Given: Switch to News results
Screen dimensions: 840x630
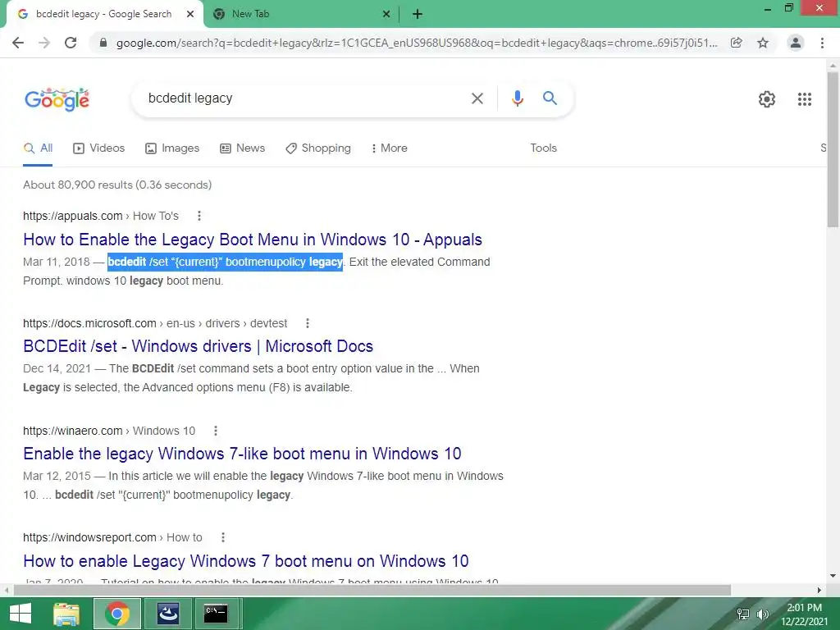Looking at the screenshot, I should 242,148.
